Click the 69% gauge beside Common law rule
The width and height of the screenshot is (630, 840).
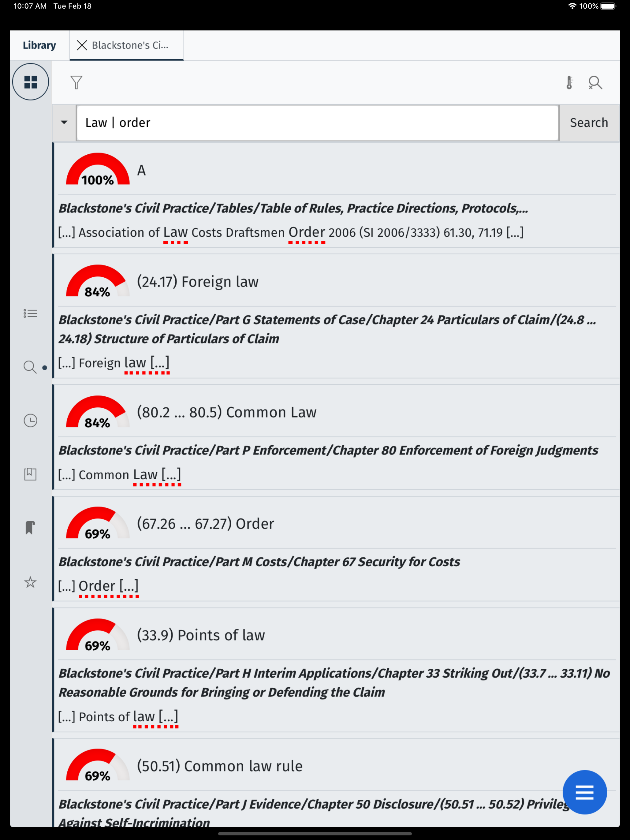click(x=98, y=765)
